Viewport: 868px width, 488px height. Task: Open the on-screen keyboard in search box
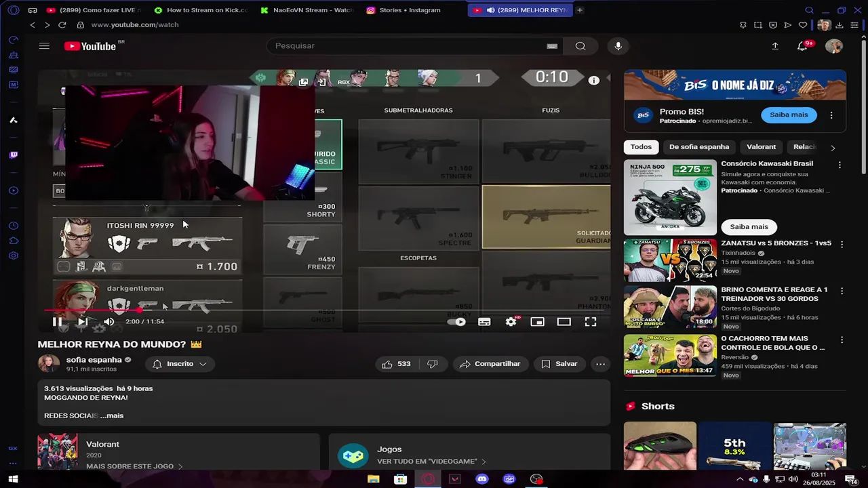pos(552,46)
